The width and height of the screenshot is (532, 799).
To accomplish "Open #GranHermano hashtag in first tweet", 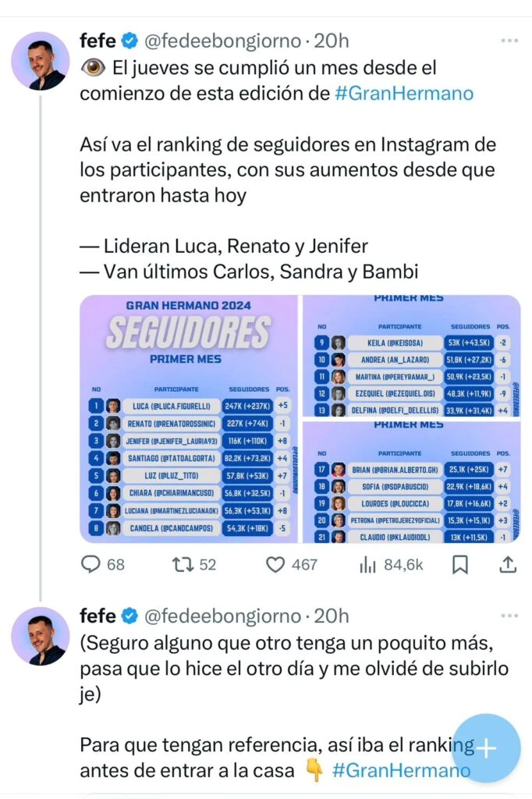I will [403, 93].
